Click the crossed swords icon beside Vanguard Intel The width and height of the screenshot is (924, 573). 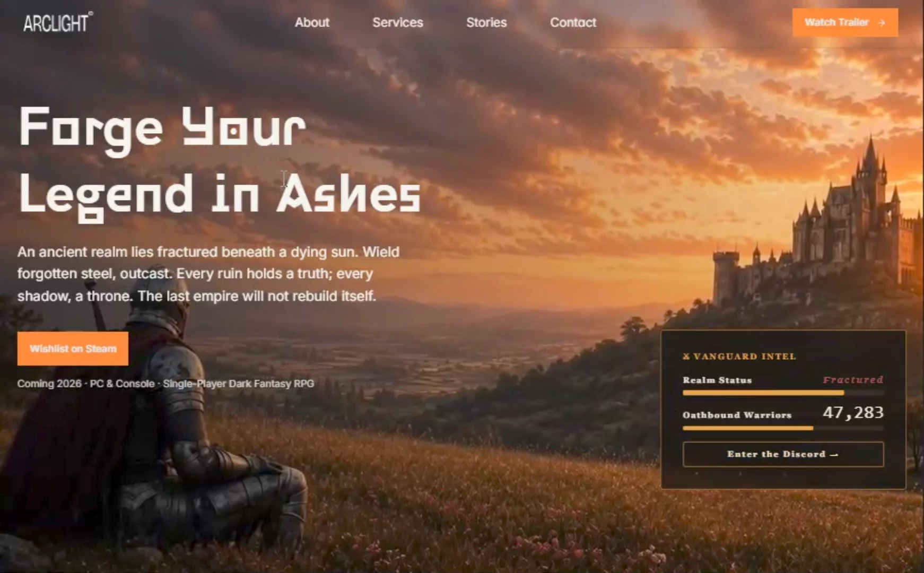click(x=686, y=357)
